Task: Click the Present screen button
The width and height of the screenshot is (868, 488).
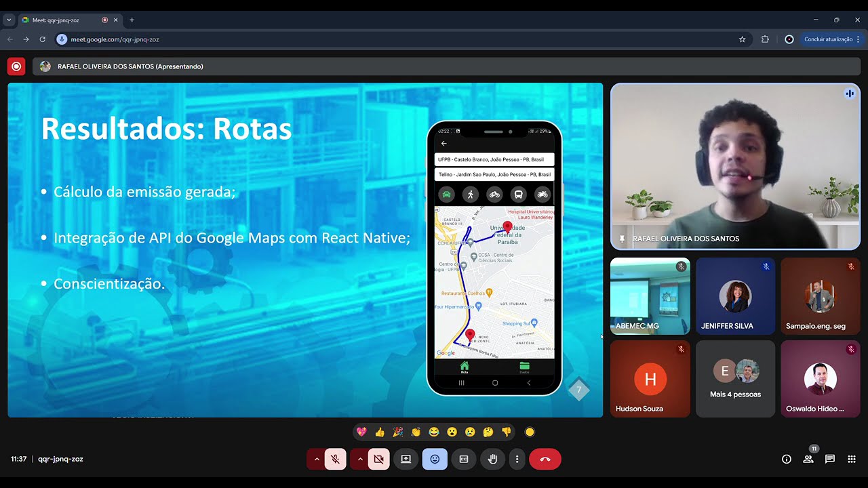Action: (x=406, y=459)
